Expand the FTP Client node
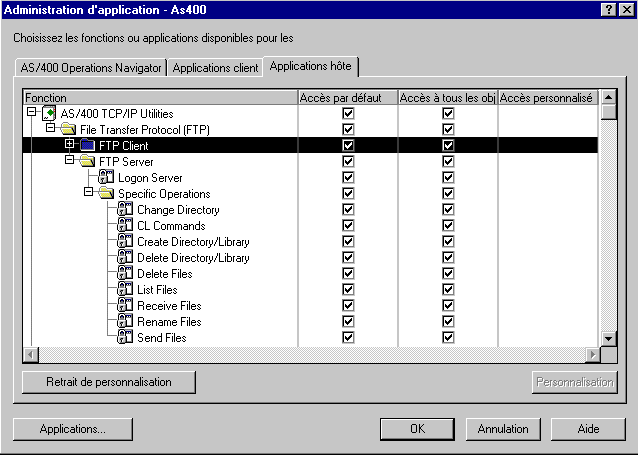 [70, 144]
